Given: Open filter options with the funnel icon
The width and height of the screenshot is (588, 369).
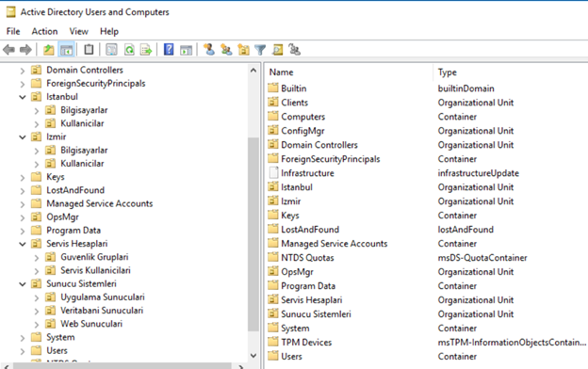Looking at the screenshot, I should click(x=260, y=50).
